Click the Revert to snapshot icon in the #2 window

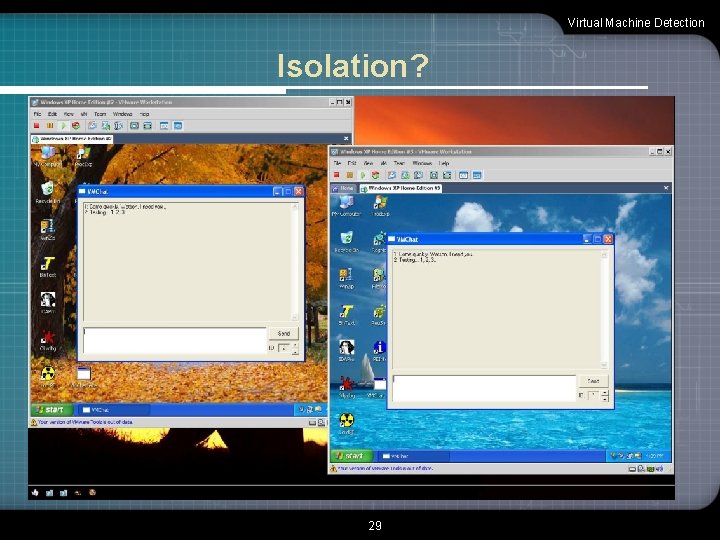[106, 126]
